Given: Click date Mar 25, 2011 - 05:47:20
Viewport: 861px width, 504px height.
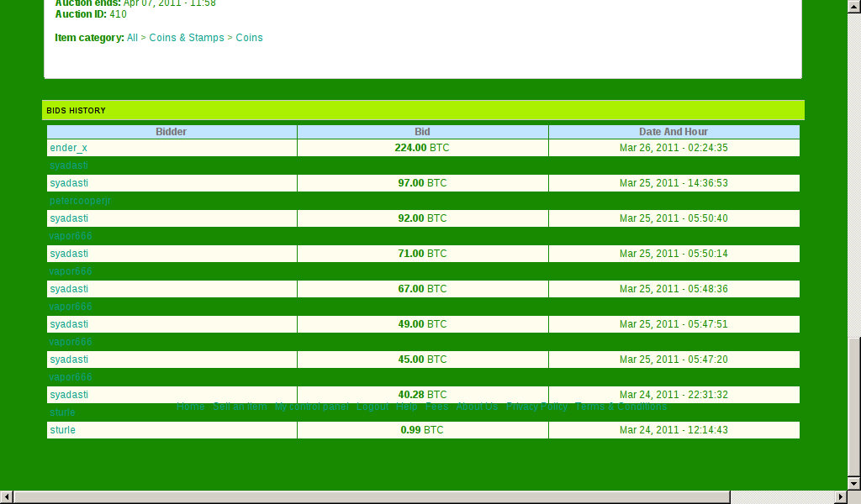Looking at the screenshot, I should [x=673, y=360].
